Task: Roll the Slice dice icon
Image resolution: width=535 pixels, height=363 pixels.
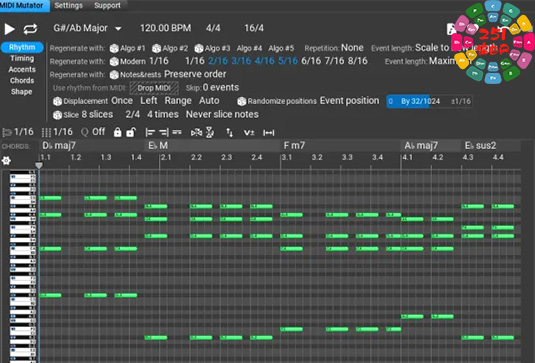Action: coord(57,115)
